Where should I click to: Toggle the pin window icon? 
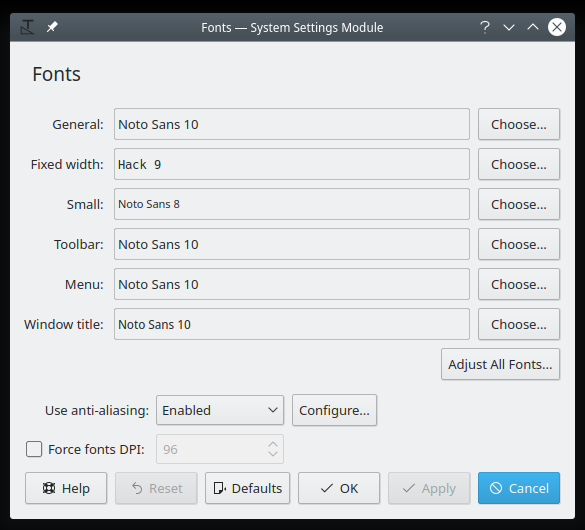[x=52, y=27]
